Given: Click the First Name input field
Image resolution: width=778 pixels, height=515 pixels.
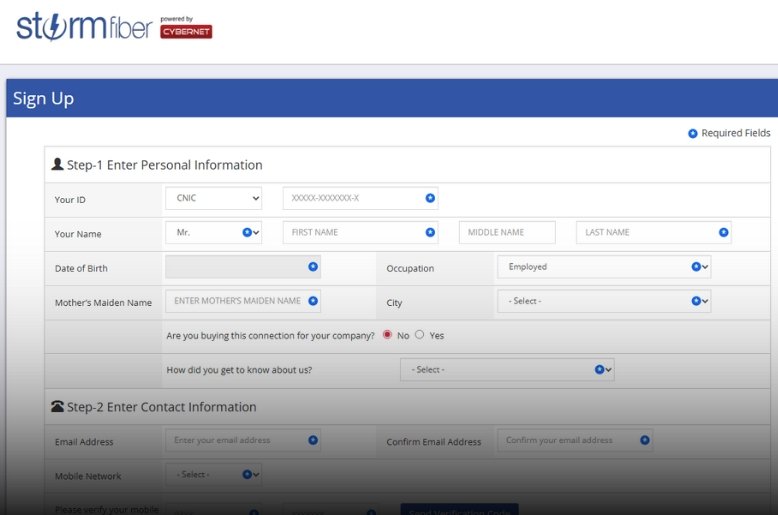Looking at the screenshot, I should [355, 232].
